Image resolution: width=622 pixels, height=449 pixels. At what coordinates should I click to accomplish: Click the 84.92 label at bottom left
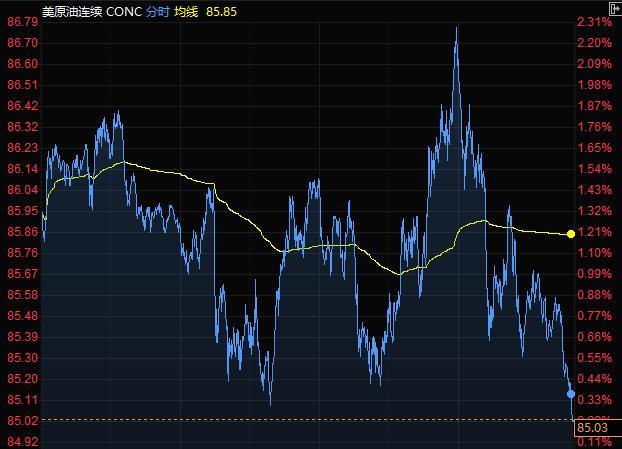[22, 441]
